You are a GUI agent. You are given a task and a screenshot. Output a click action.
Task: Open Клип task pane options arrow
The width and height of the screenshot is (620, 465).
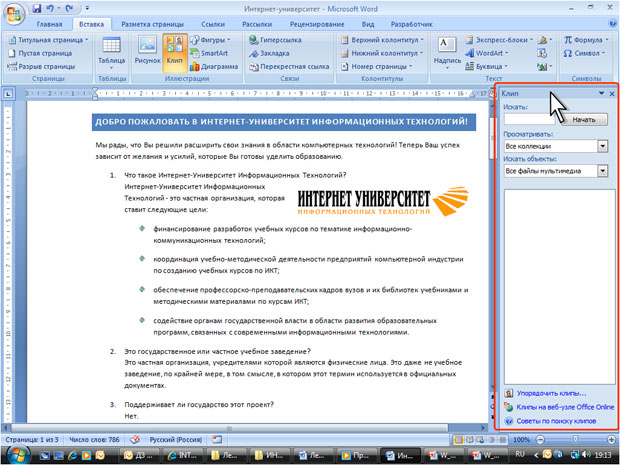click(601, 94)
